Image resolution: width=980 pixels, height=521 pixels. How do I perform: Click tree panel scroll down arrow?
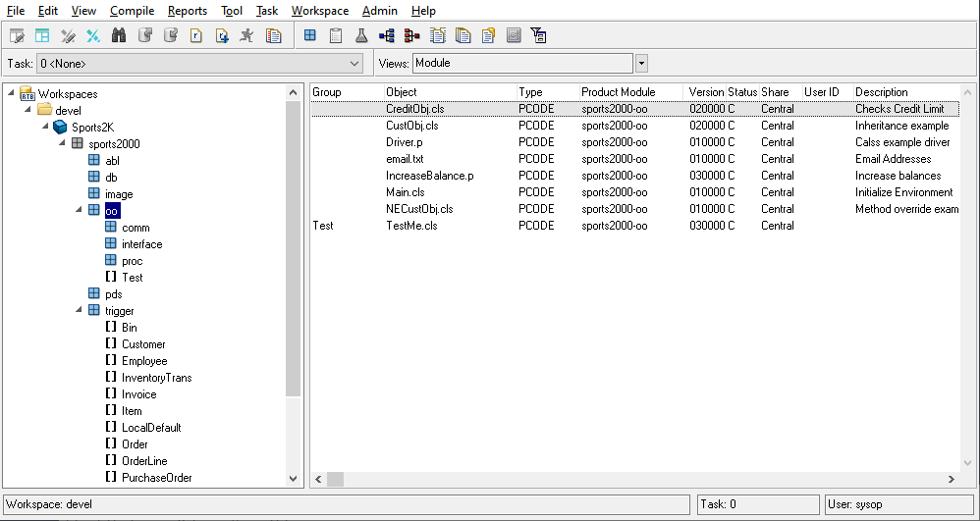coord(294,479)
